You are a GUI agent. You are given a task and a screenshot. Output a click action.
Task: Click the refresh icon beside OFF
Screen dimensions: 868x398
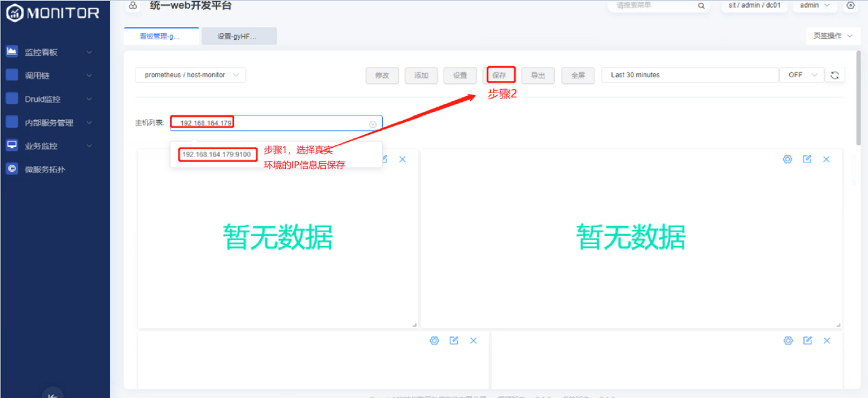(835, 75)
